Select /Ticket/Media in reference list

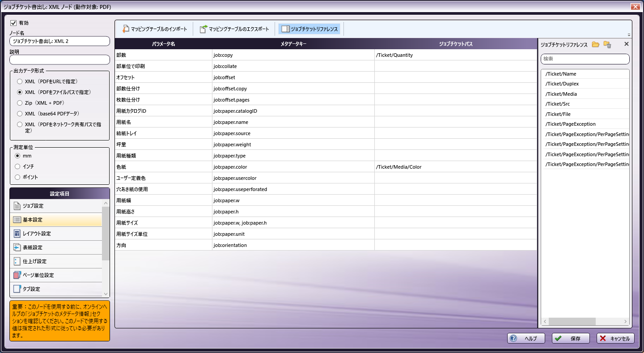click(x=585, y=94)
